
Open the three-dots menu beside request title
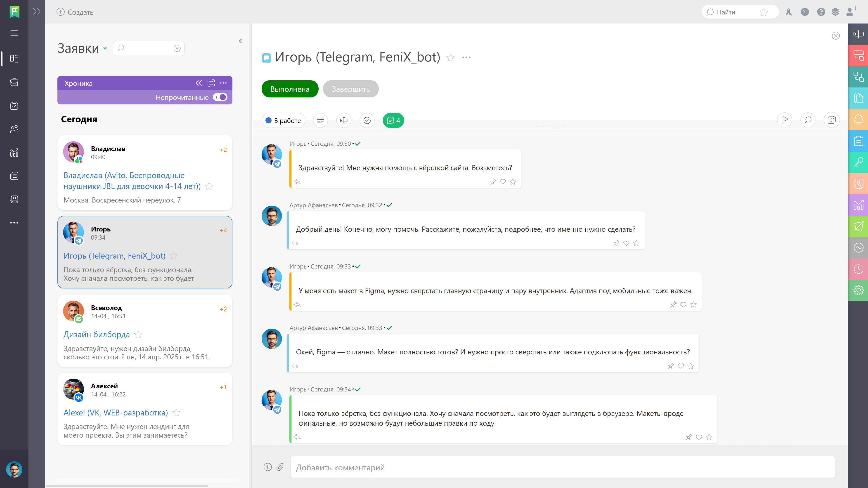pos(466,58)
